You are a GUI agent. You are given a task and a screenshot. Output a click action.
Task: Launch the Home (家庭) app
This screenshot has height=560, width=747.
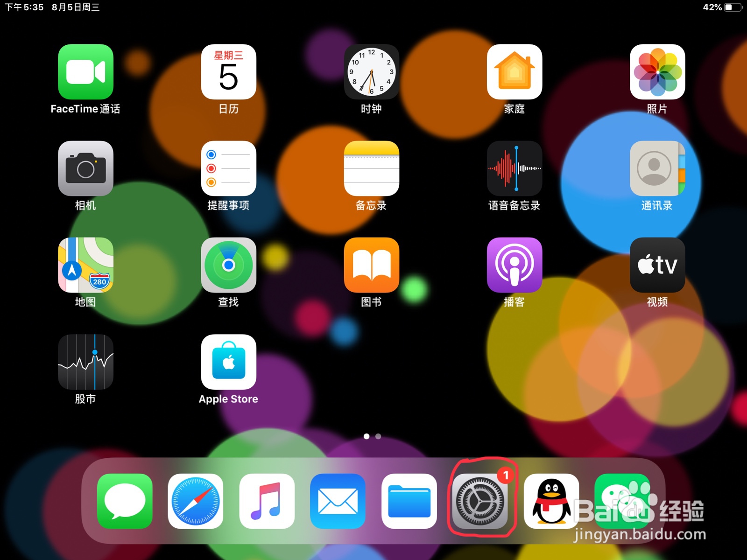(x=514, y=72)
